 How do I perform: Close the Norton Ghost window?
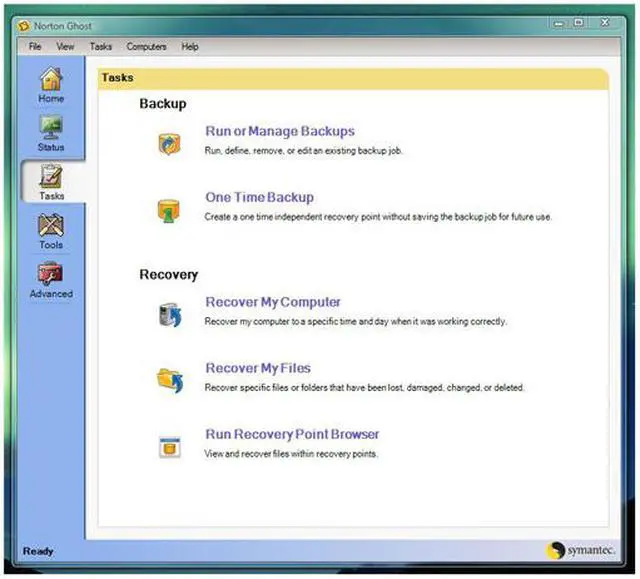(605, 22)
